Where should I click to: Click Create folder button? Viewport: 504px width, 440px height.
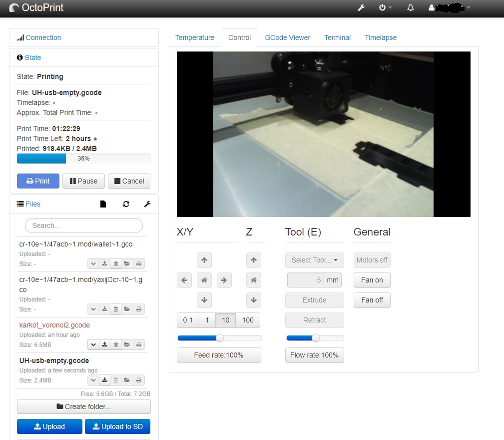[84, 406]
